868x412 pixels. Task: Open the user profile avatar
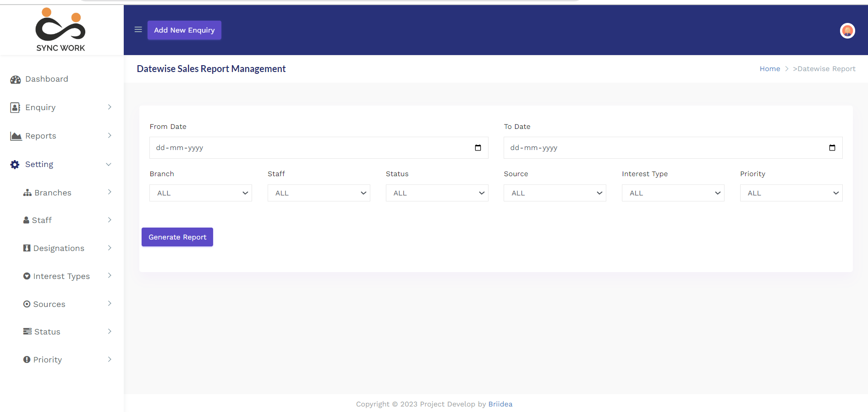847,31
